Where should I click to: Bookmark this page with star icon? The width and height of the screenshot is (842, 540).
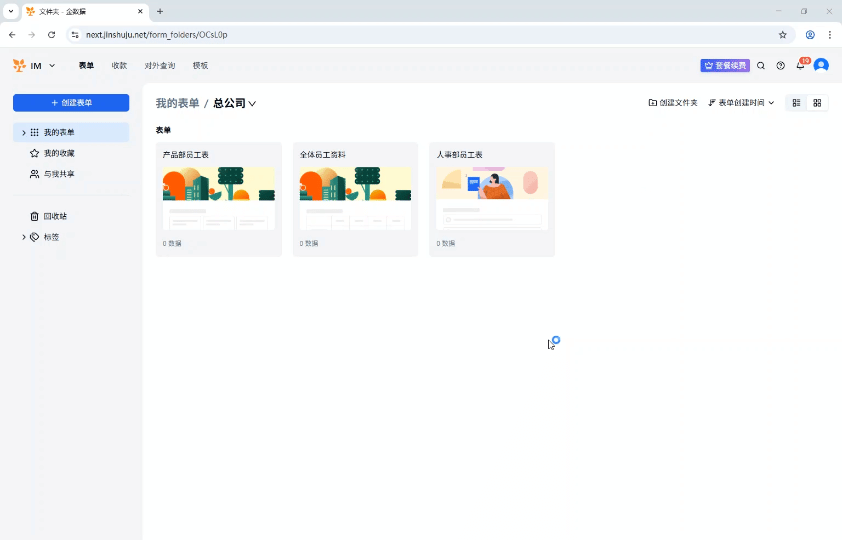pyautogui.click(x=783, y=34)
